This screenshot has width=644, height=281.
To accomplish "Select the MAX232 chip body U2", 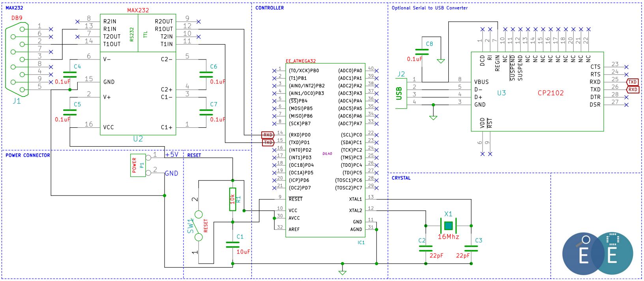I will [x=138, y=74].
